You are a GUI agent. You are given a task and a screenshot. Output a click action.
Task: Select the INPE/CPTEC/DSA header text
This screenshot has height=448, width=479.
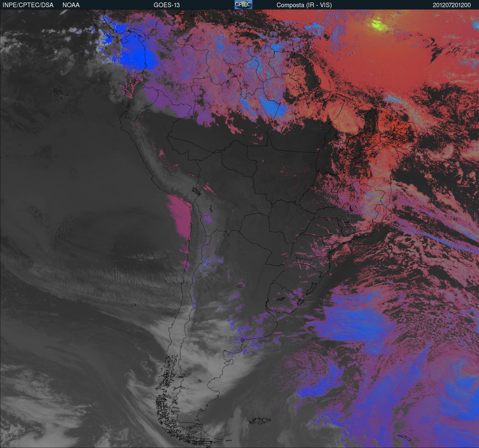[28, 5]
